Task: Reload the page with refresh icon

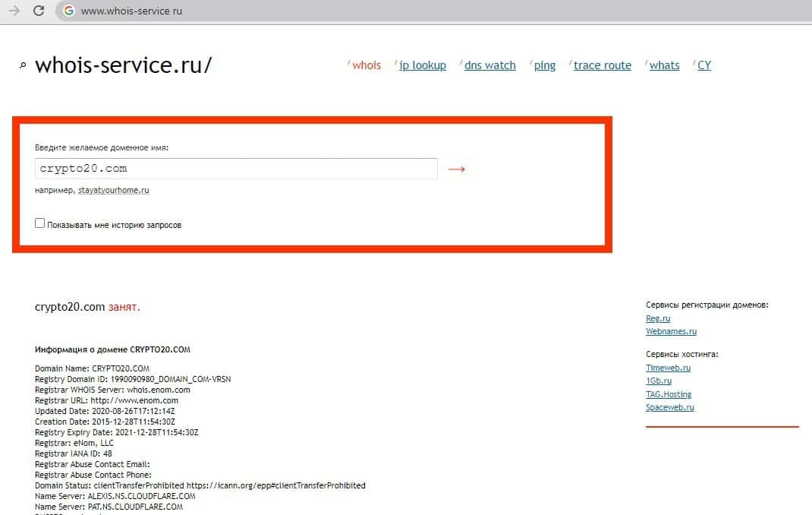Action: click(39, 11)
